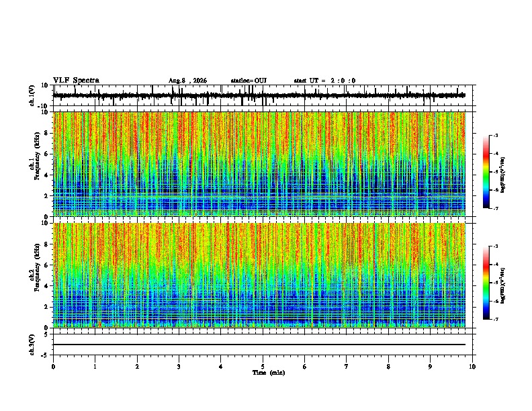The width and height of the screenshot is (532, 411).
Task: Click the "ch.1(V)" waveform axis label
Action: coord(32,95)
